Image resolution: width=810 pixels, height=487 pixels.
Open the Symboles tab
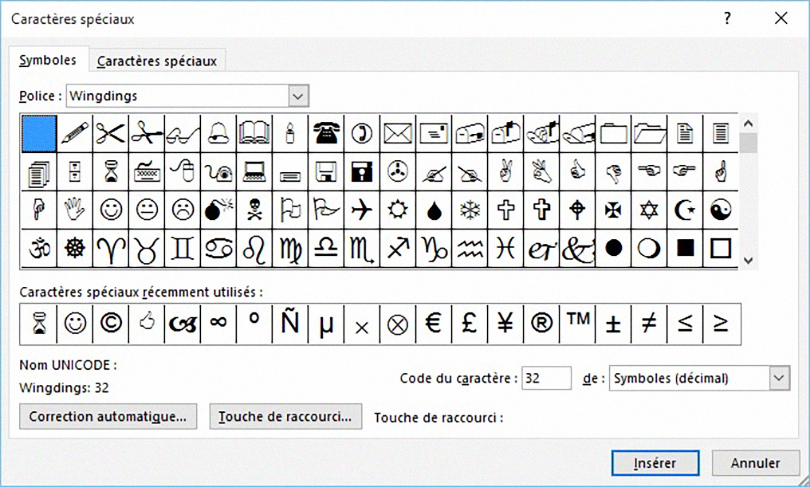(x=48, y=60)
